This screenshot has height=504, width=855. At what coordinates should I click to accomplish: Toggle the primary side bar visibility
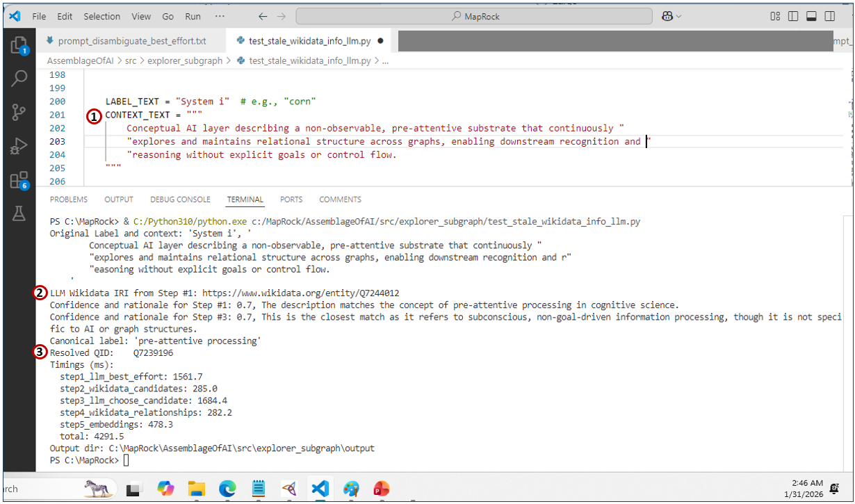(x=793, y=16)
